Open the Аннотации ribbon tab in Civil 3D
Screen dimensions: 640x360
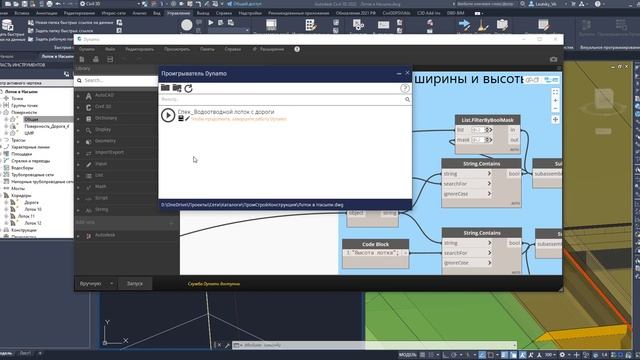(x=47, y=13)
